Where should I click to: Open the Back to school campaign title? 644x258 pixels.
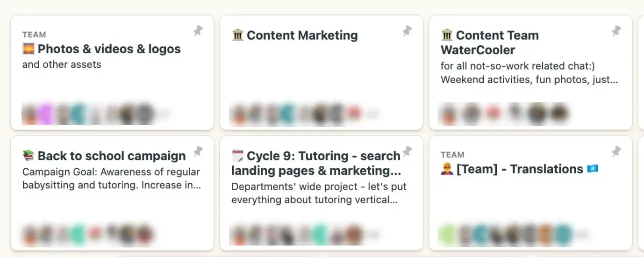pos(112,156)
